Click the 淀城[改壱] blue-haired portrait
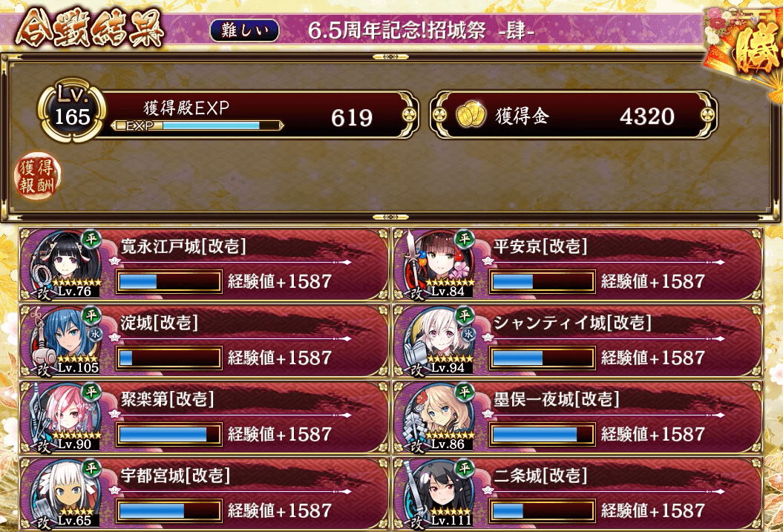 [x=65, y=340]
